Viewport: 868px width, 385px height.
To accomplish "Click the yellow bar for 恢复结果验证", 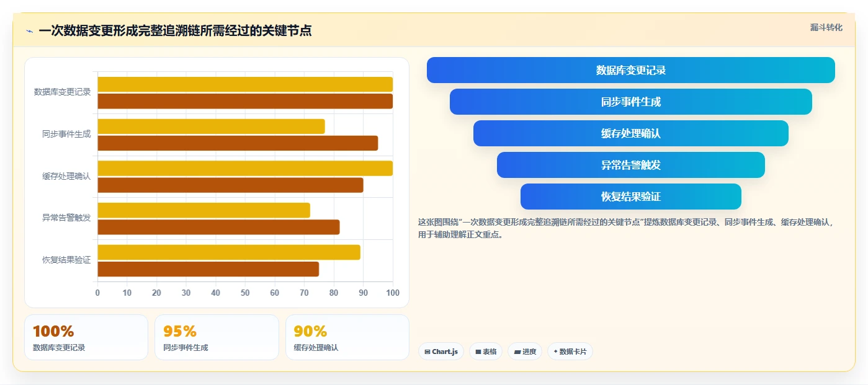I will [x=229, y=252].
